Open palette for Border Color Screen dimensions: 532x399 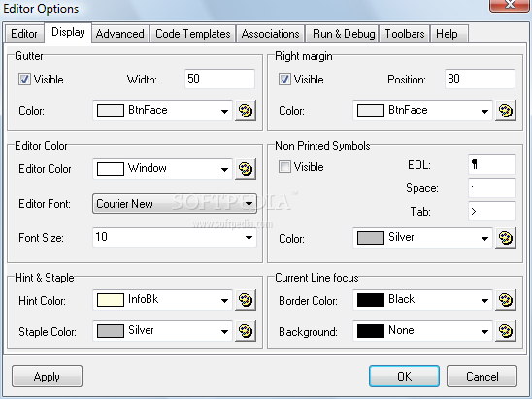[506, 300]
